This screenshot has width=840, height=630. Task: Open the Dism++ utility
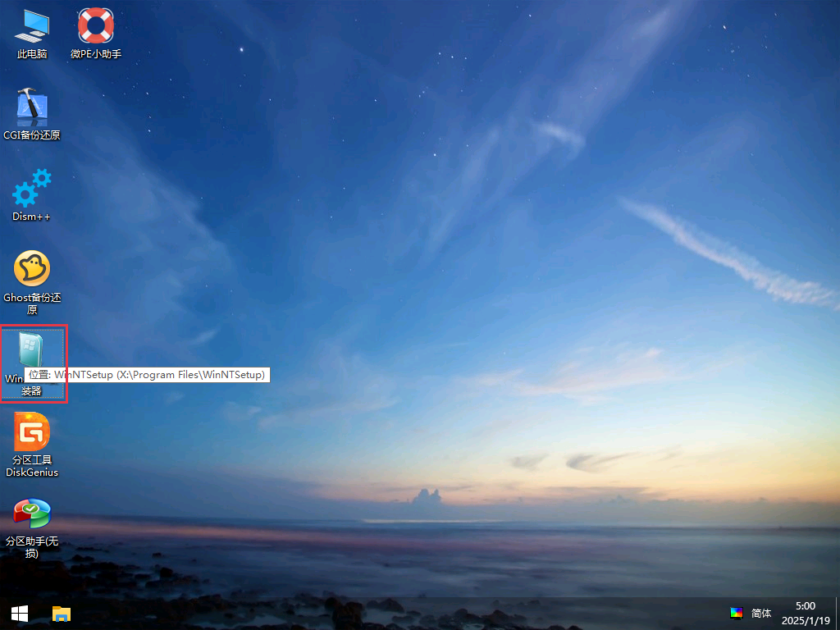31,187
